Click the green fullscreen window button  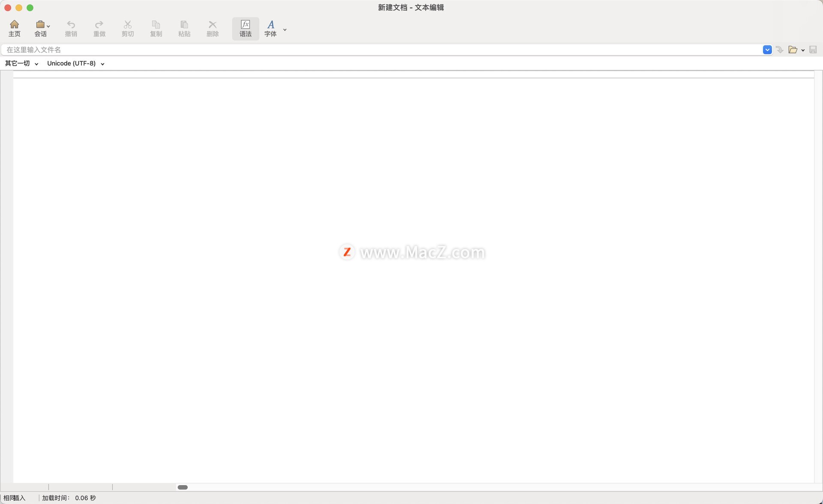[30, 8]
